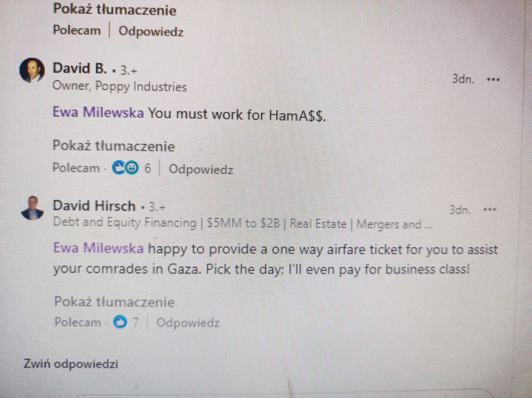
Task: Show translation of David B.'s comment
Action: click(x=114, y=146)
